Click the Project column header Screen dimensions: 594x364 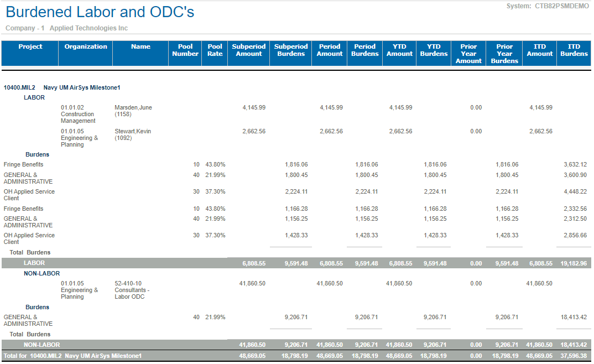click(30, 47)
